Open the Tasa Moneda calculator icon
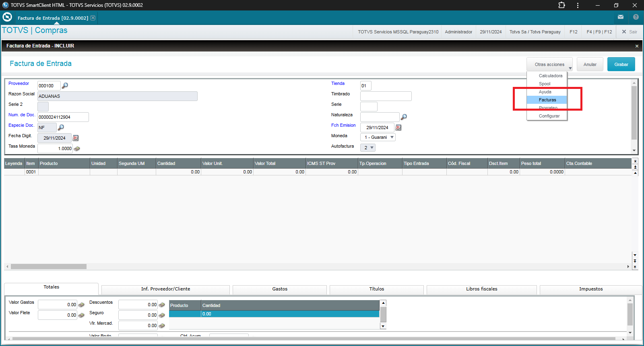Viewport: 644px width, 346px height. pyautogui.click(x=77, y=149)
